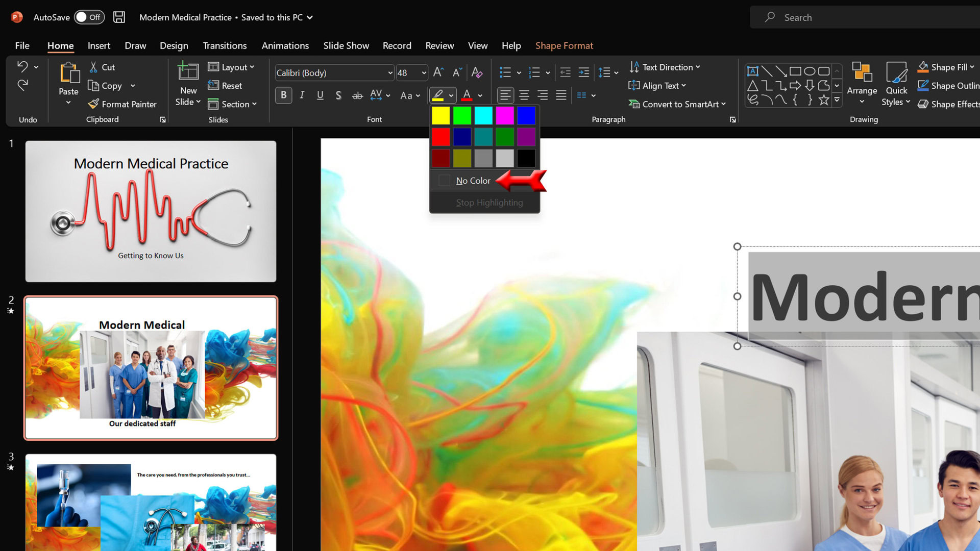Click the Format Painter brush icon
980x551 pixels.
tap(93, 104)
